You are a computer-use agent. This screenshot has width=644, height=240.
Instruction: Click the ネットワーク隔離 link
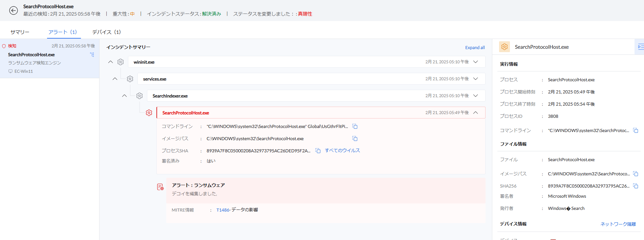point(618,224)
